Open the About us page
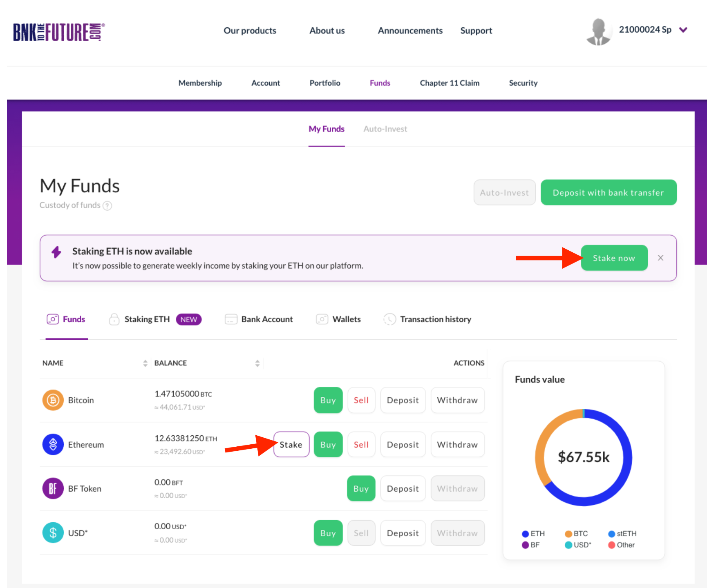This screenshot has width=707, height=588. [x=327, y=31]
